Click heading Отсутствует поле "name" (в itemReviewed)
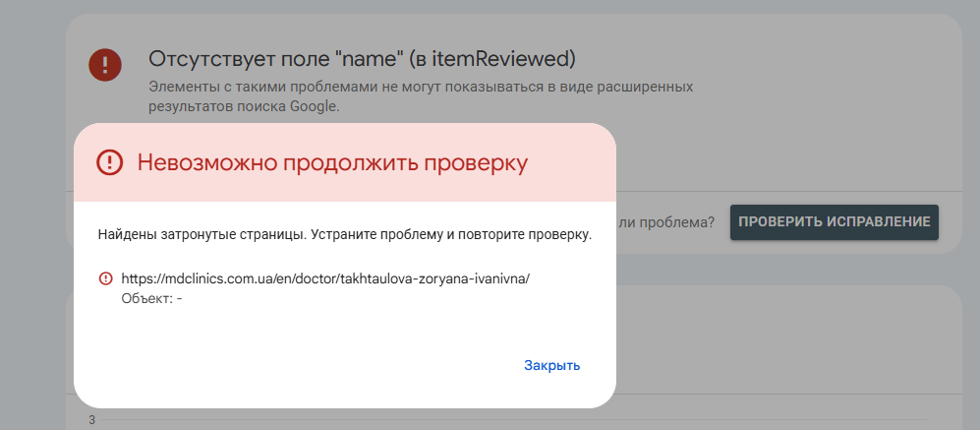The width and height of the screenshot is (980, 430). 362,59
